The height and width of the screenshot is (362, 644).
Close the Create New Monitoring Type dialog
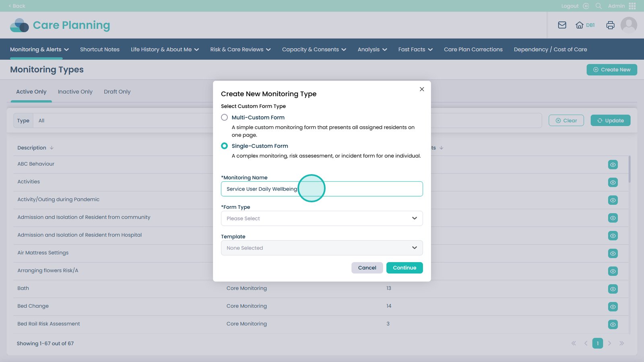tap(422, 89)
